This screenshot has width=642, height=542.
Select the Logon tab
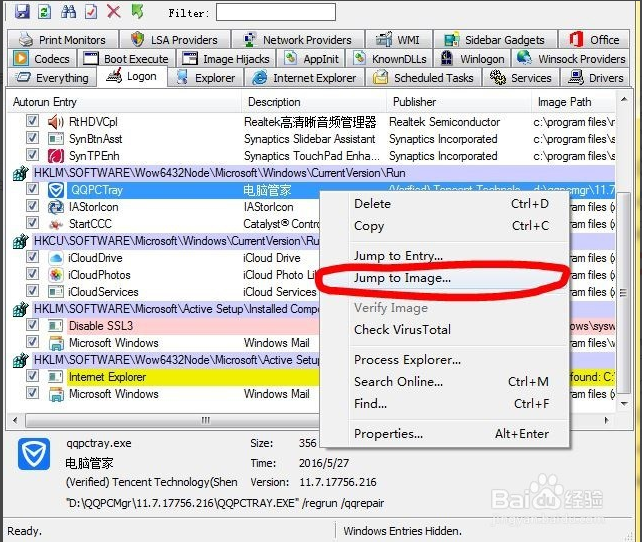coord(132,76)
